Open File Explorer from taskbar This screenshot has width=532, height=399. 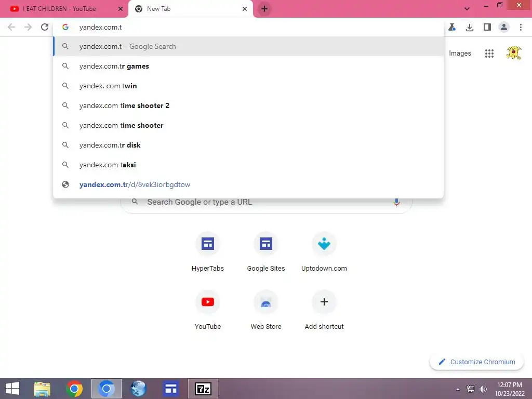(x=42, y=389)
